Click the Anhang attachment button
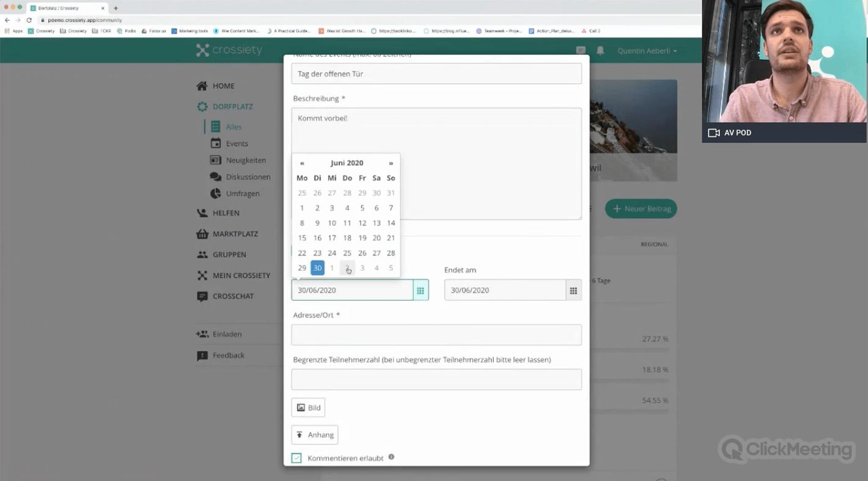The image size is (868, 481). pyautogui.click(x=315, y=435)
